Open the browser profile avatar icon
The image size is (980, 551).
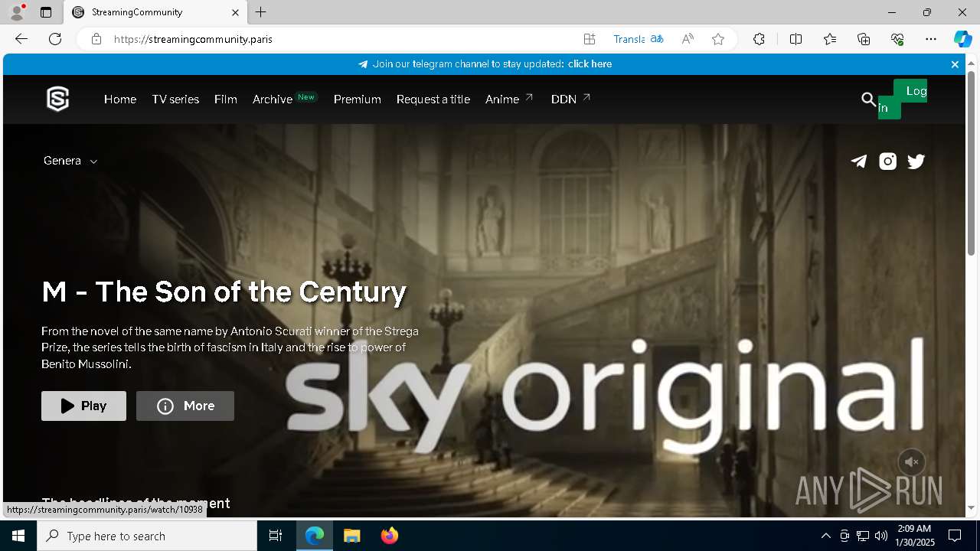tap(16, 12)
